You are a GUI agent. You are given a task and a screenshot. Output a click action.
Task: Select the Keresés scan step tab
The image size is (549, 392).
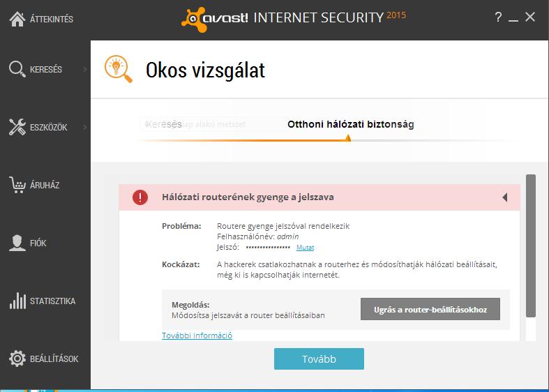163,124
